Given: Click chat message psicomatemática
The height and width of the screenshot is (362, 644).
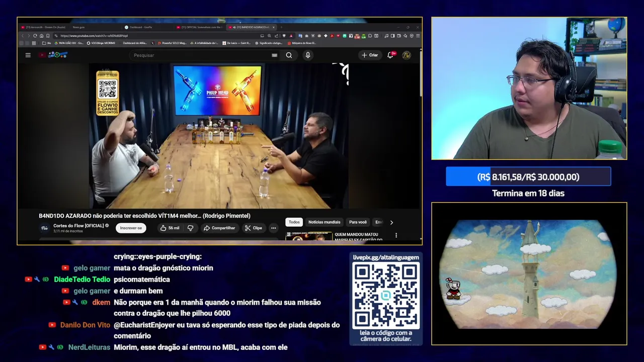Looking at the screenshot, I should point(142,280).
